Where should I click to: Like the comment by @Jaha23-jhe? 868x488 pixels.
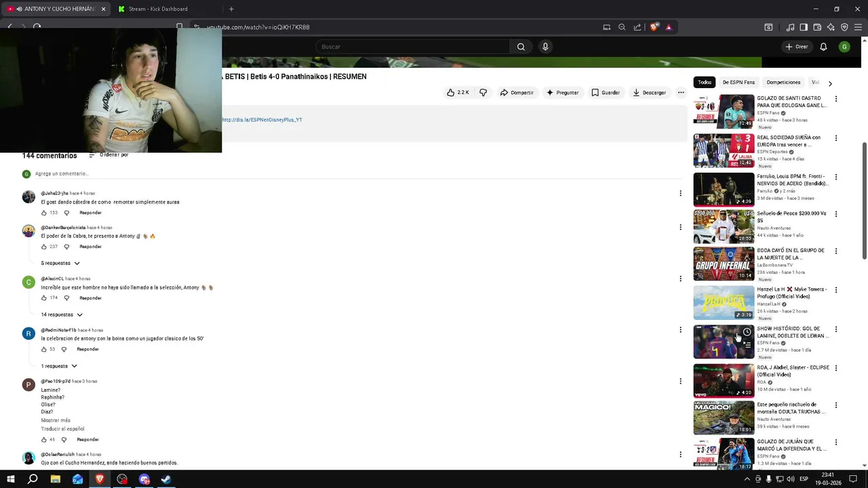click(44, 213)
